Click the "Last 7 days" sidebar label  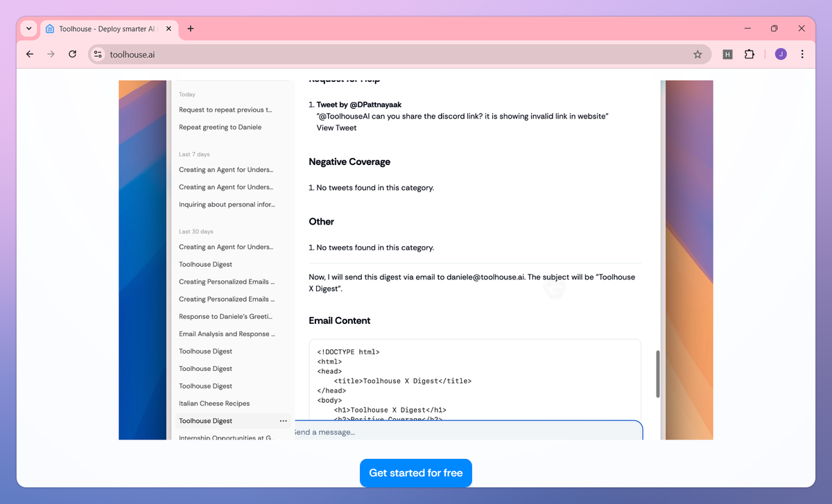[x=194, y=154]
